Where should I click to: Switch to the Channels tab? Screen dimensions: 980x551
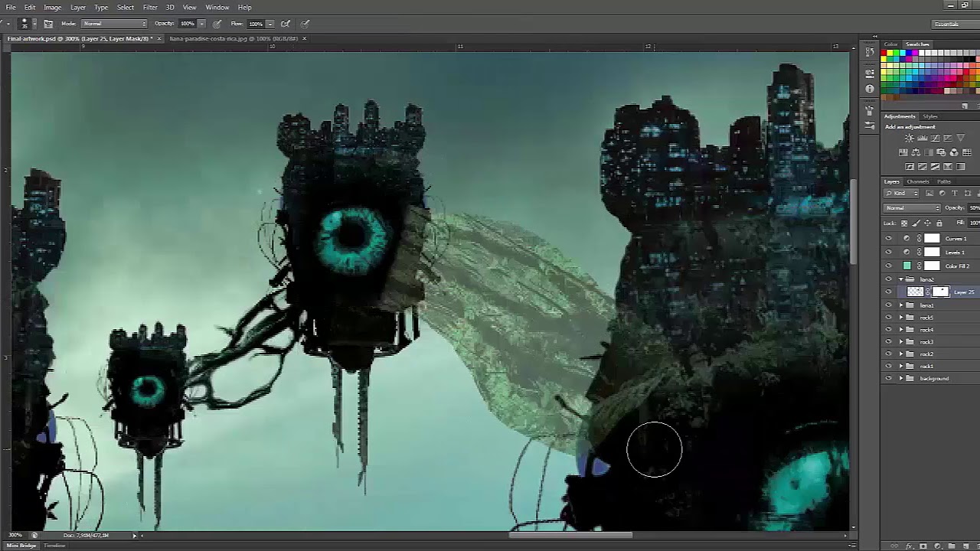click(x=918, y=181)
